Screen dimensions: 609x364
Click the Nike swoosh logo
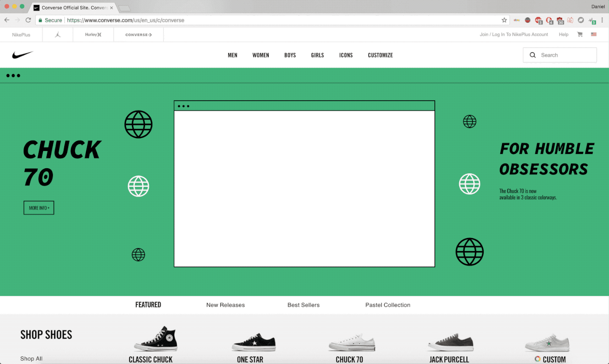point(22,55)
